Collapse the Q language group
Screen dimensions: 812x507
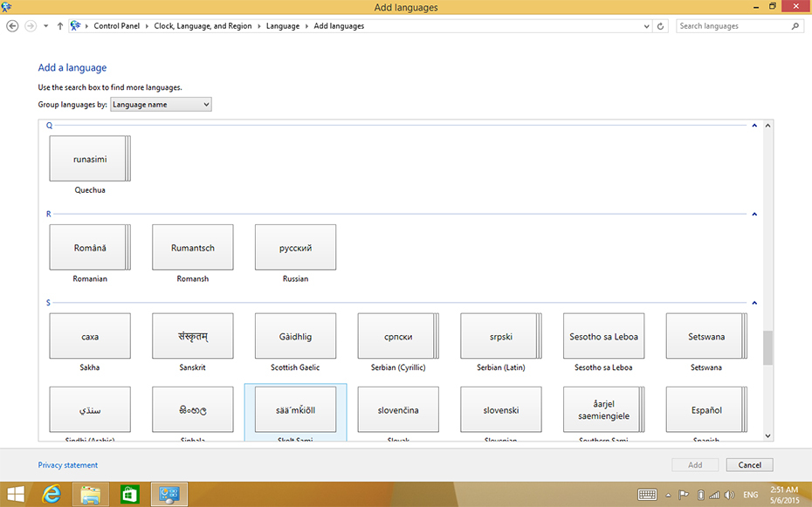tap(754, 126)
